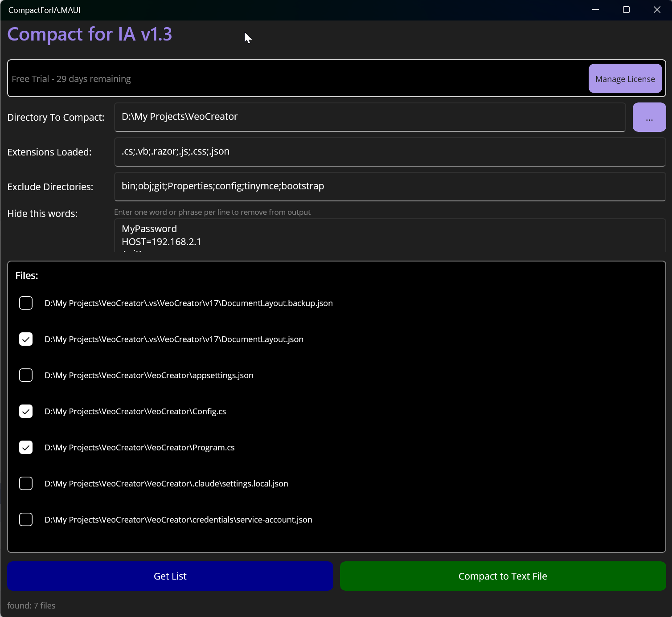Uncheck the DocumentLayout.json file checkbox
The image size is (672, 617).
pyautogui.click(x=26, y=339)
